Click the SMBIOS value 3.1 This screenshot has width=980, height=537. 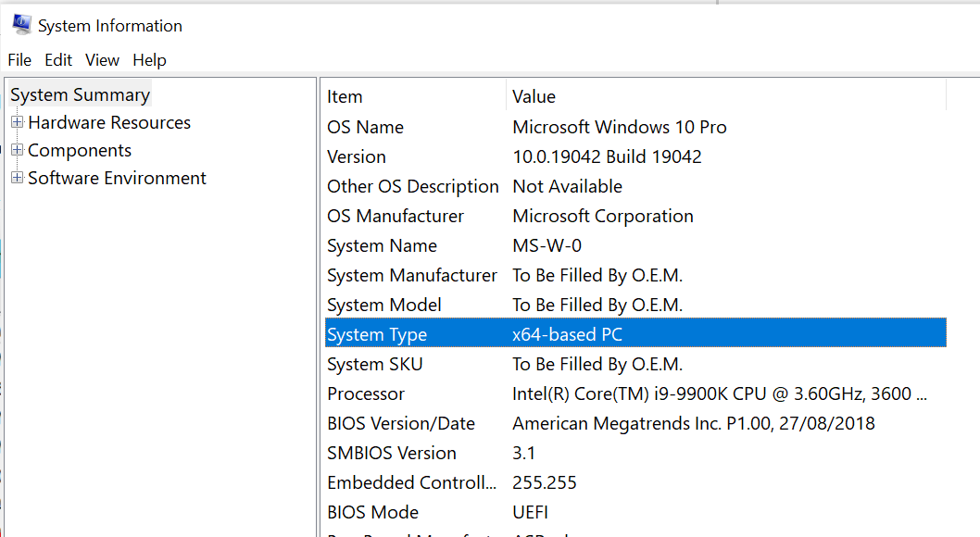click(x=523, y=454)
